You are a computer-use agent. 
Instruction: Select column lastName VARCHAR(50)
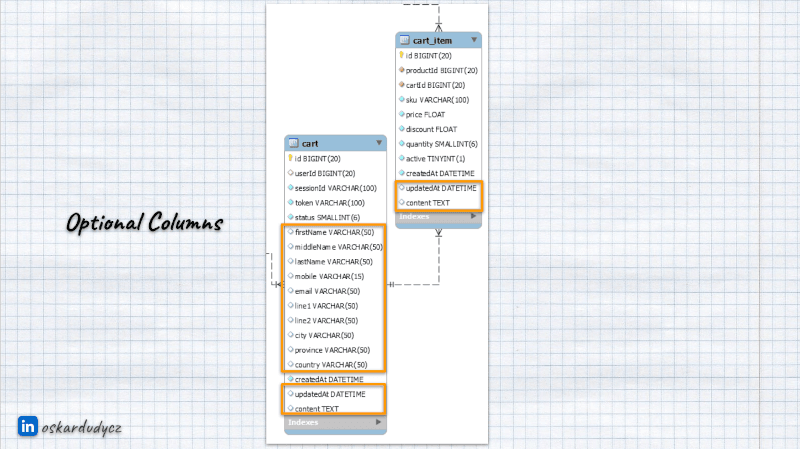click(x=334, y=262)
